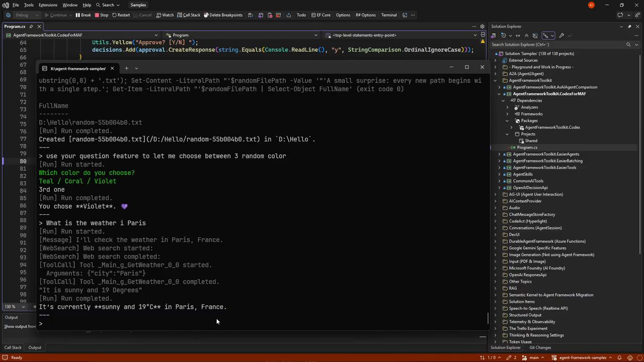Collapse the Packages node
The image size is (644, 362).
click(x=507, y=121)
